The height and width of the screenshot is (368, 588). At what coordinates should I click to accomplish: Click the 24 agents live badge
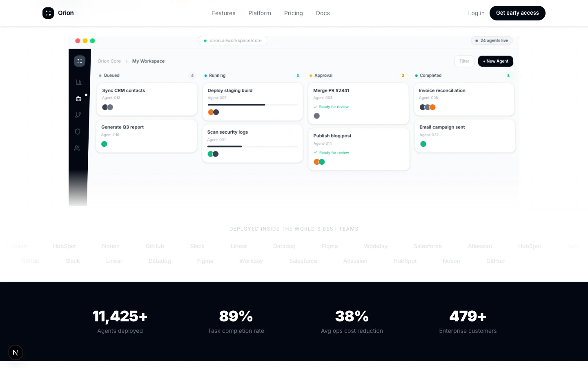(492, 40)
